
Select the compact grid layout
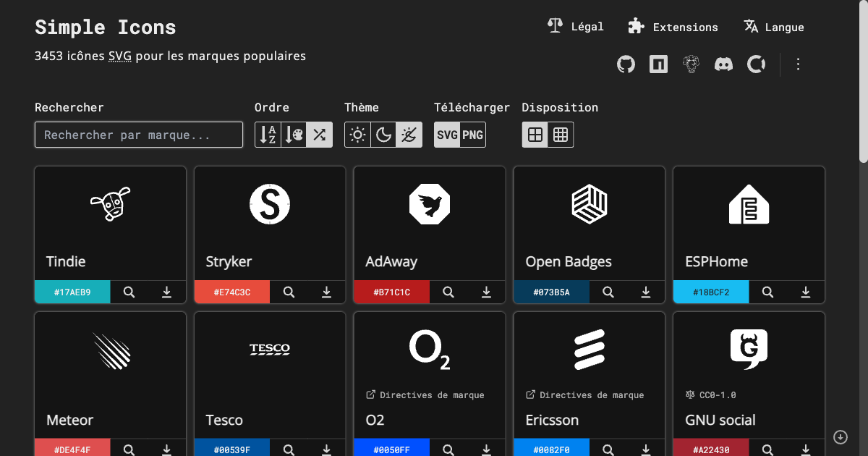[x=561, y=135]
